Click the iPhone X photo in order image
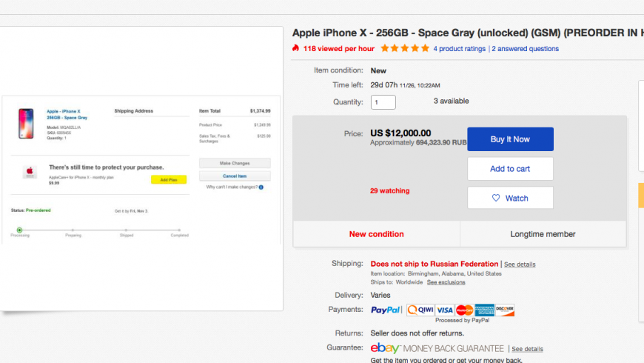 pos(26,124)
